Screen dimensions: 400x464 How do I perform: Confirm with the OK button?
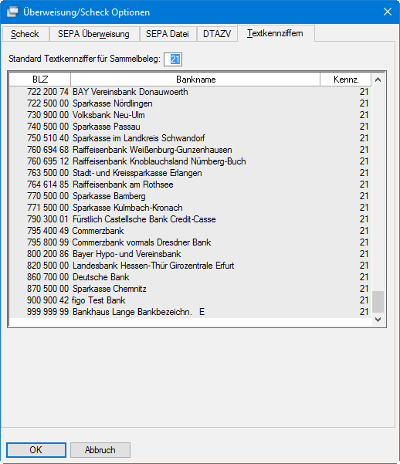pos(36,450)
